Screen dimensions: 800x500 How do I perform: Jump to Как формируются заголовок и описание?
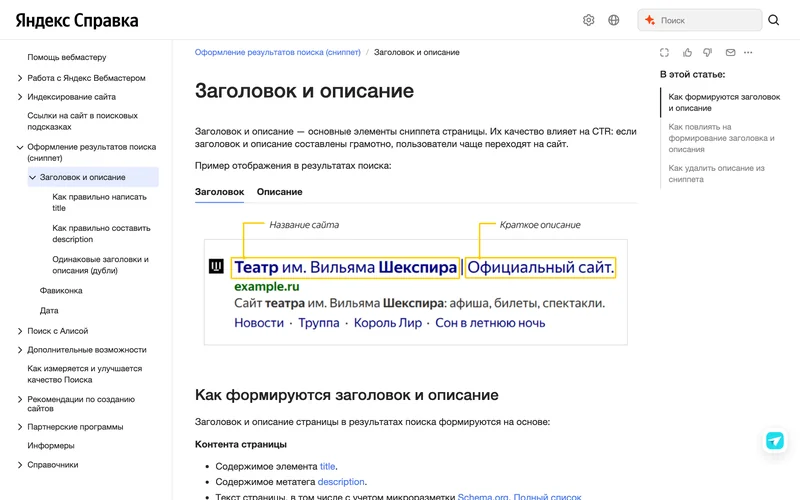click(724, 103)
